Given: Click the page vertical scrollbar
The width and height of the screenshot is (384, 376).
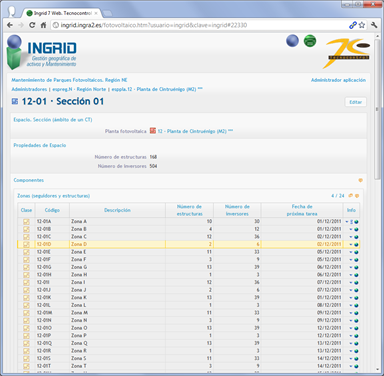Looking at the screenshot, I should (377, 110).
